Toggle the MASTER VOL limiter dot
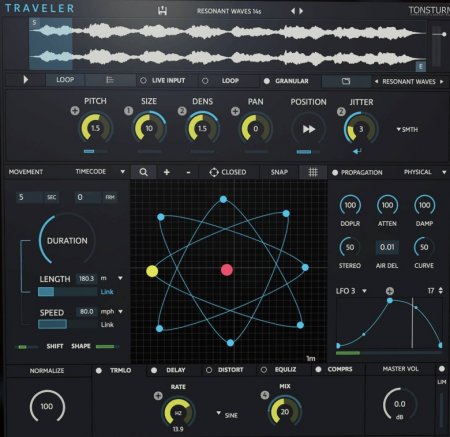The height and width of the screenshot is (437, 450). tap(442, 369)
